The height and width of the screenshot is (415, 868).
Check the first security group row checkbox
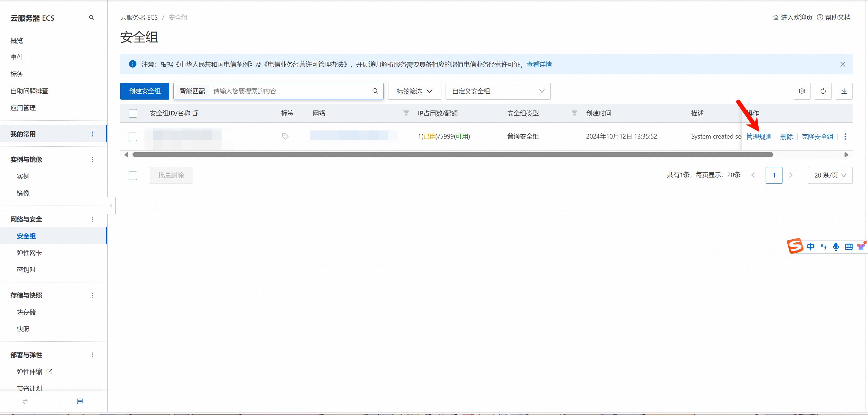pyautogui.click(x=133, y=136)
